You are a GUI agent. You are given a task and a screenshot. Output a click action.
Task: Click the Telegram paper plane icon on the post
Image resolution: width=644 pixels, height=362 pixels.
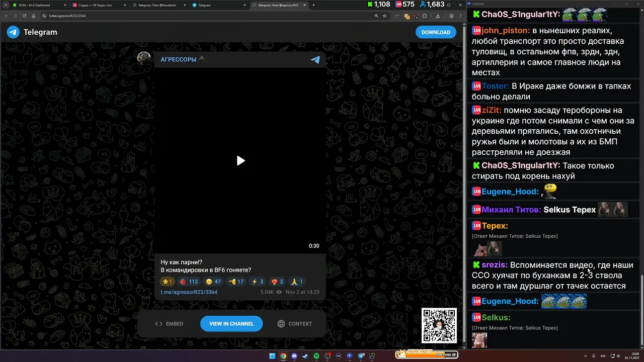tap(315, 60)
